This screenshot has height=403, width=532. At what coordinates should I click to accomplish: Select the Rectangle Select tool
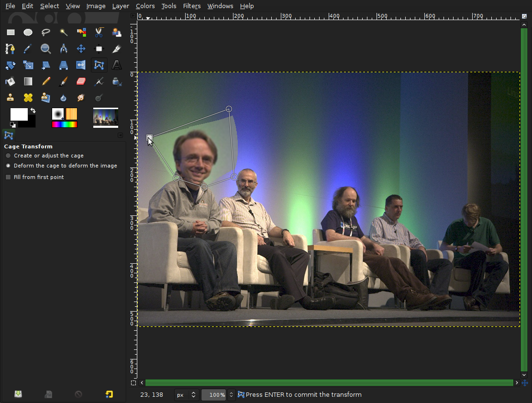pyautogui.click(x=11, y=33)
